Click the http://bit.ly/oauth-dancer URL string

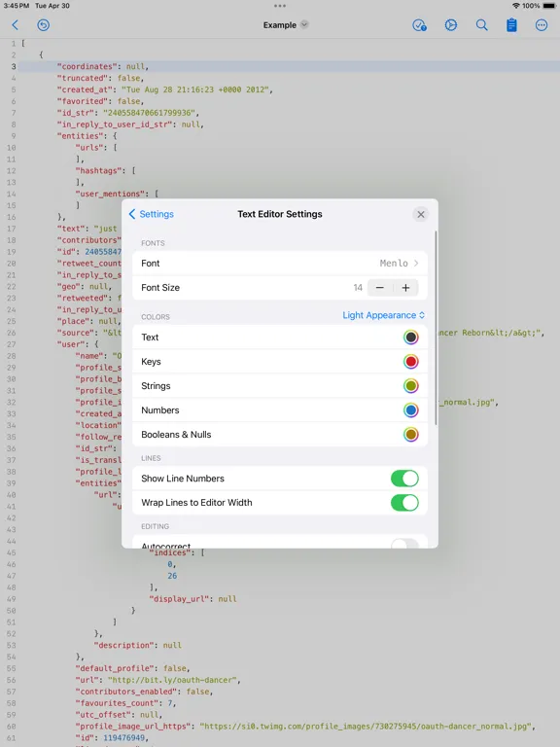point(172,680)
